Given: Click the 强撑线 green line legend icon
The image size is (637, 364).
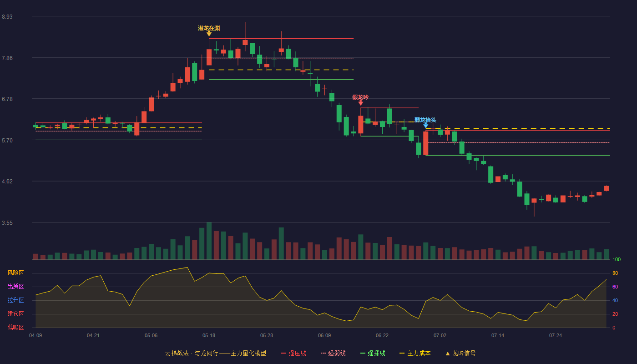Looking at the screenshot, I should pyautogui.click(x=363, y=353).
